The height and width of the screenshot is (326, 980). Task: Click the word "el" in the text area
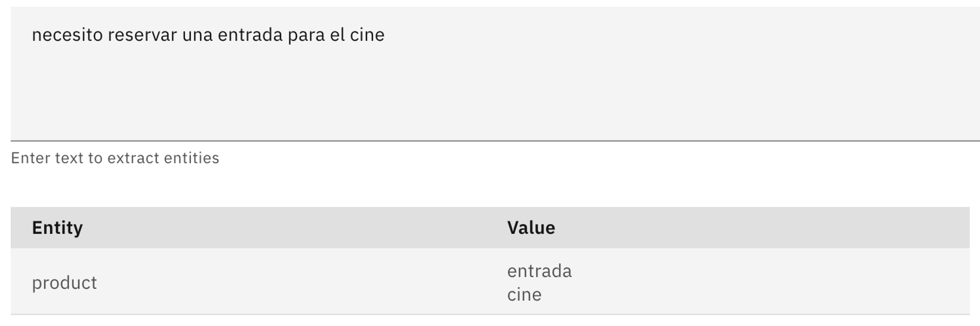pyautogui.click(x=337, y=35)
